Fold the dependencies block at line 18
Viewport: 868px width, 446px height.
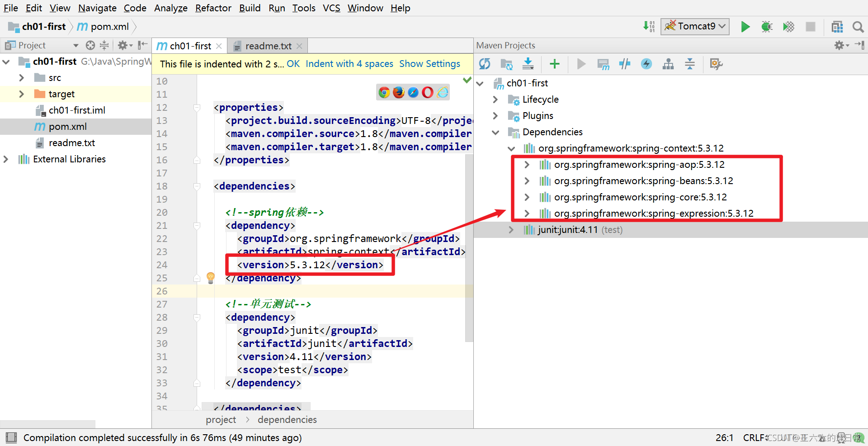coord(197,186)
